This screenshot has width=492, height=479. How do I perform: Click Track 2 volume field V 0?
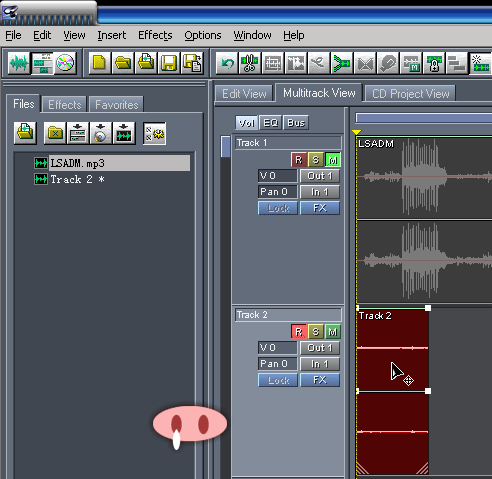277,348
